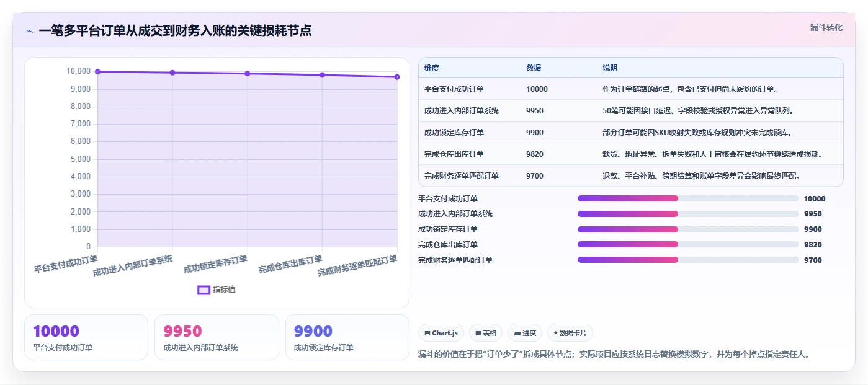Viewport: 868px width, 385px height.
Task: Open the 10000 平台支付成功订单 data card
Action: 86,337
